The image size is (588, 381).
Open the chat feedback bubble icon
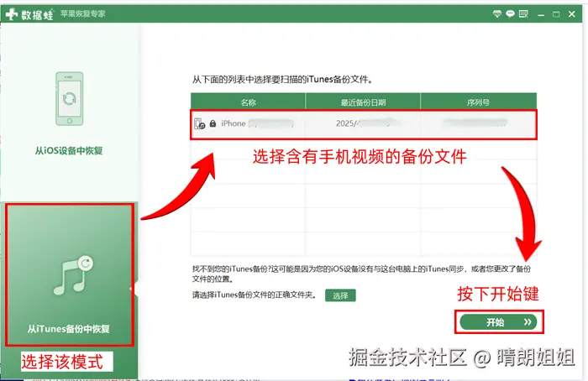[510, 14]
